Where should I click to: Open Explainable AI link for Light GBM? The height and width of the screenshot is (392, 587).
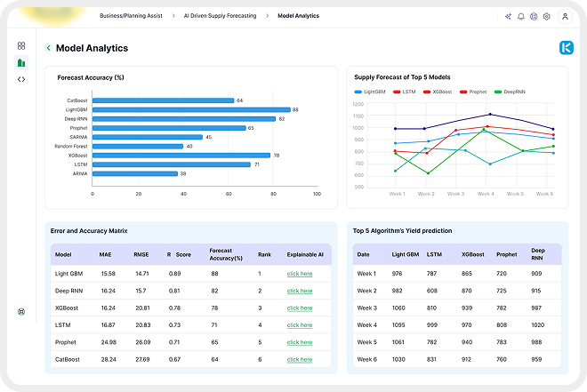pos(300,274)
